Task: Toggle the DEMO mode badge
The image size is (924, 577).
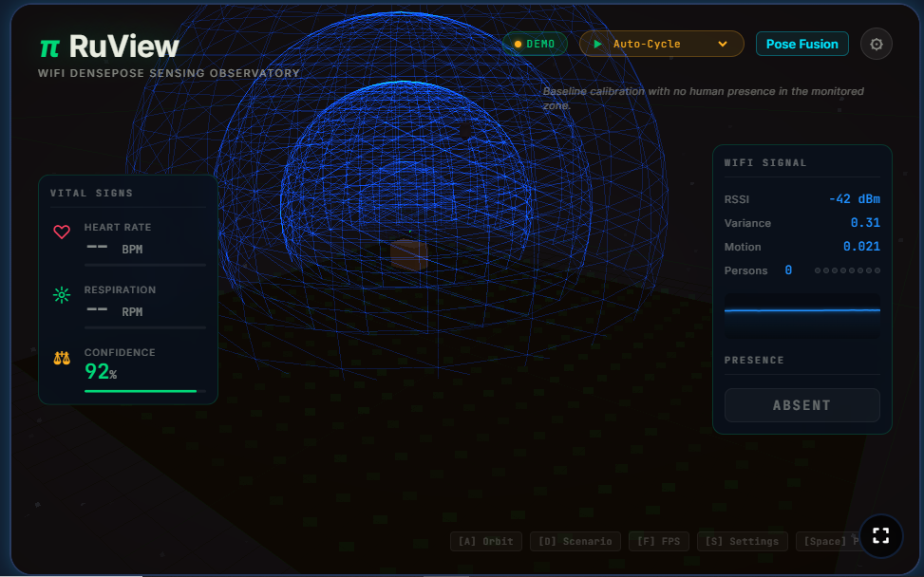Action: pyautogui.click(x=535, y=45)
